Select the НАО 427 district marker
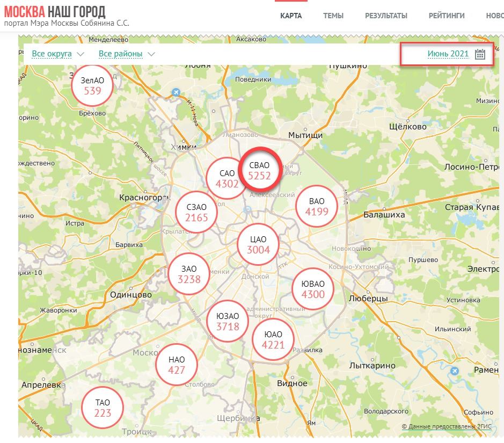The height and width of the screenshot is (443, 504). click(177, 365)
